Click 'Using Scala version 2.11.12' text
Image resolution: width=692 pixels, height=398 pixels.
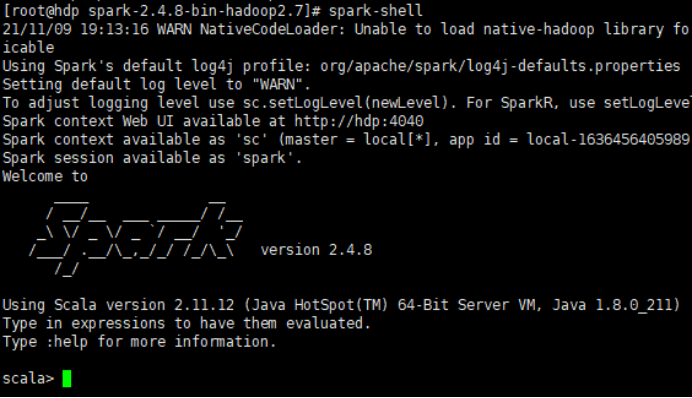click(x=118, y=305)
